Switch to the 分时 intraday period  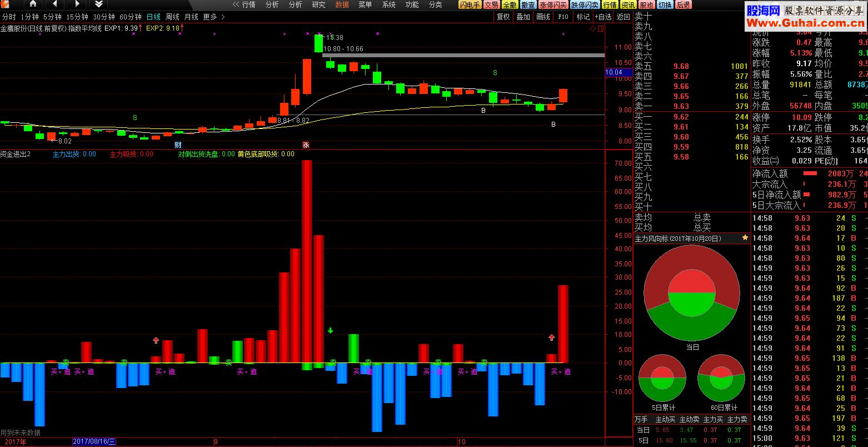tap(9, 17)
